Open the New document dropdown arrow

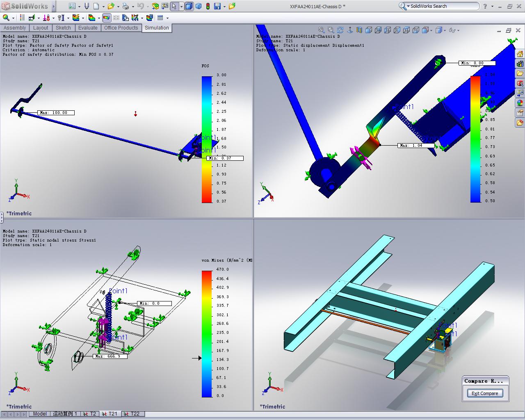click(x=103, y=7)
